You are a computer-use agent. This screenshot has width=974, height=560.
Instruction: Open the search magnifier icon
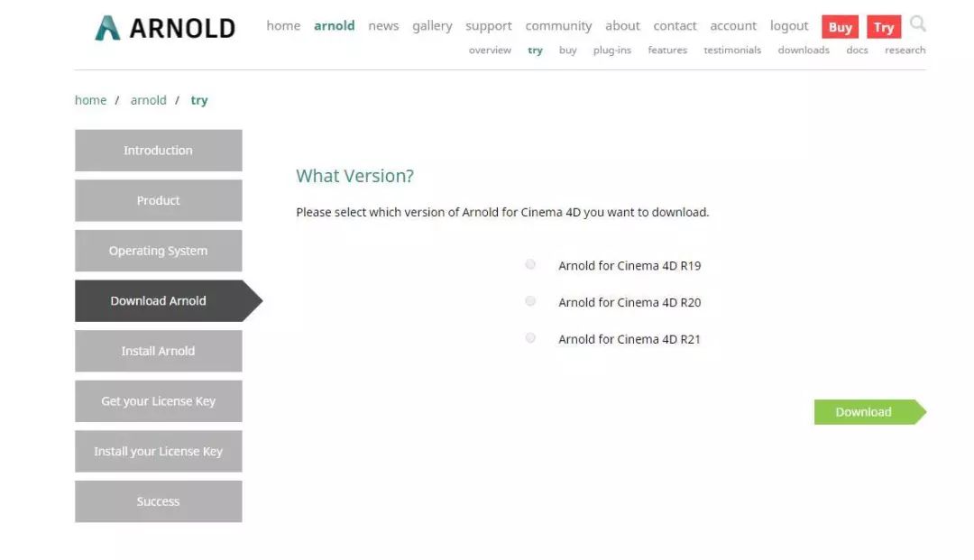[x=917, y=23]
